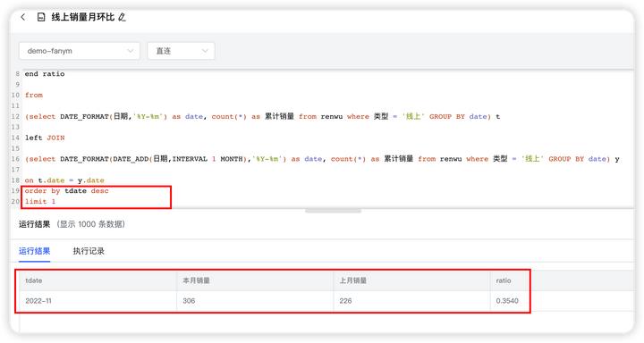Place cursor on 'left JOIN' line

45,138
